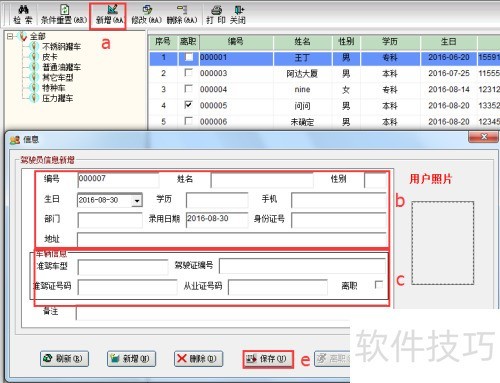Uncheck 离职 checkbox for row 000005
Screen dimensions: 500x383
[189, 105]
